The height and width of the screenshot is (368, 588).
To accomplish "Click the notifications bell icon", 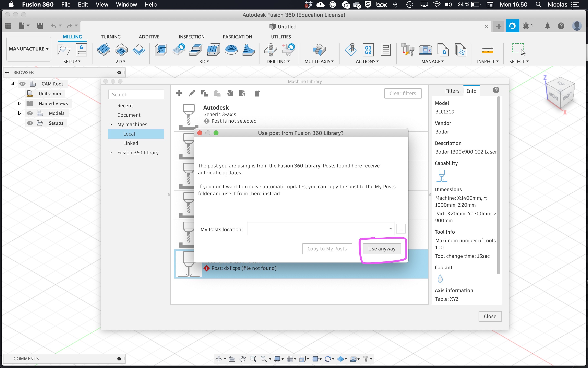I will click(547, 26).
